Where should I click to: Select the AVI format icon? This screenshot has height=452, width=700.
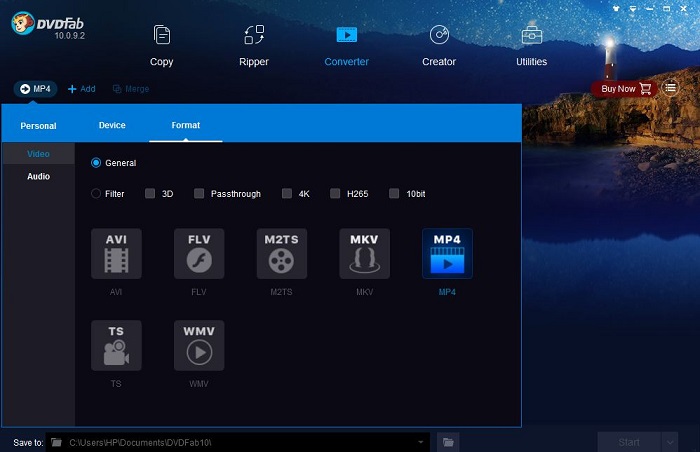116,254
